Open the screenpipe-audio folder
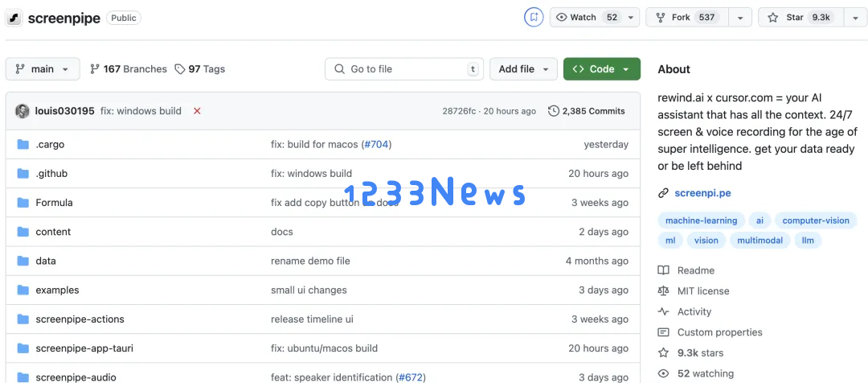The image size is (868, 383). 76,377
